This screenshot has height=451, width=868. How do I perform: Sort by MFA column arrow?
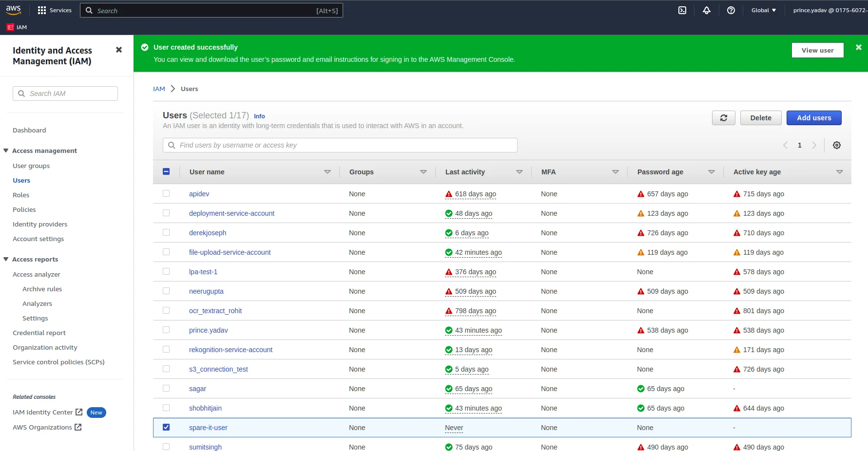point(616,172)
